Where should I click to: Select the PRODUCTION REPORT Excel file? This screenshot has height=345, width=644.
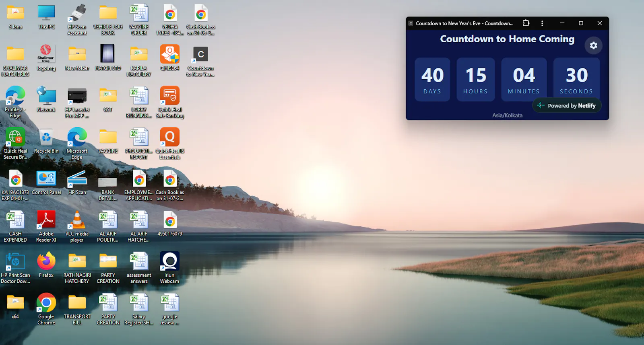pos(139,144)
